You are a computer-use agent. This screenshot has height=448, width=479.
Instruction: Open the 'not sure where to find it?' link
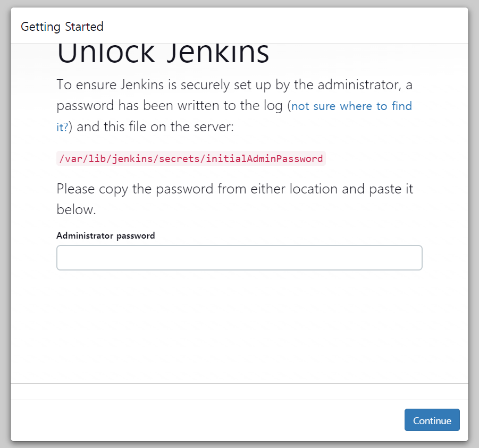(x=351, y=106)
